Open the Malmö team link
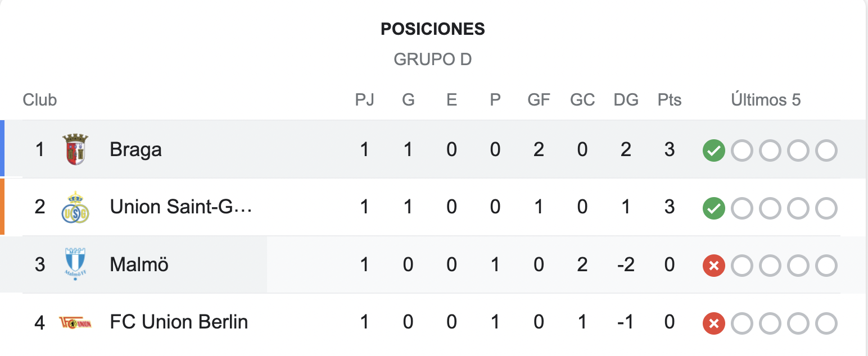This screenshot has width=868, height=356. [x=139, y=264]
